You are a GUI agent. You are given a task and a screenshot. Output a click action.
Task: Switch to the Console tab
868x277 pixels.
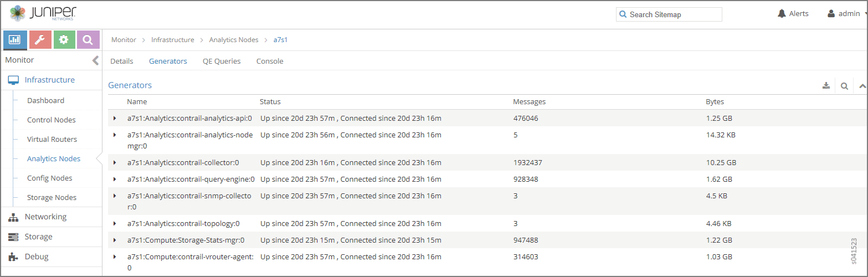point(270,61)
